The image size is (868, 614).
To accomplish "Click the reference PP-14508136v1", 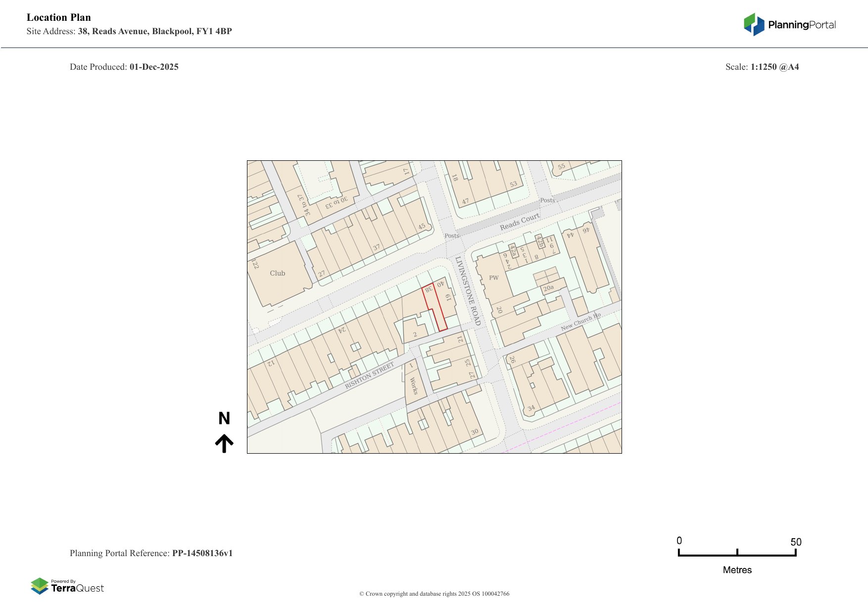I will coord(202,553).
